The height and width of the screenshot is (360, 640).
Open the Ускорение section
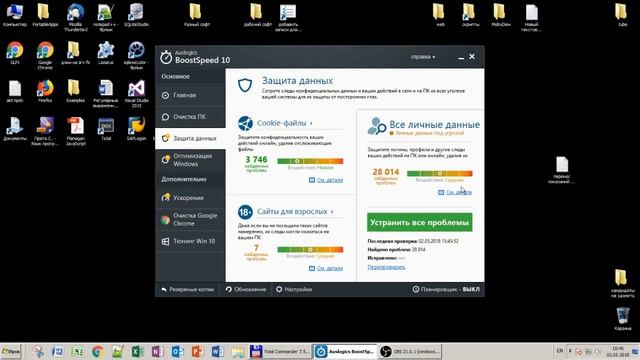coord(190,198)
